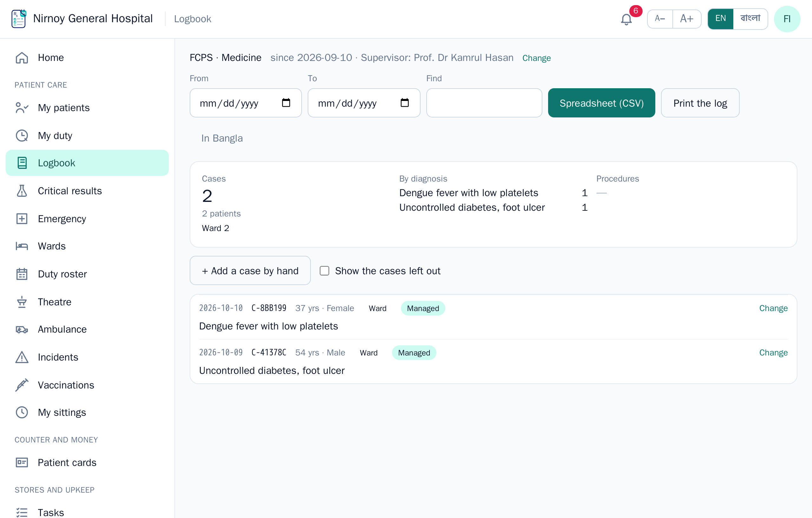Click the hospital logo icon

click(19, 18)
